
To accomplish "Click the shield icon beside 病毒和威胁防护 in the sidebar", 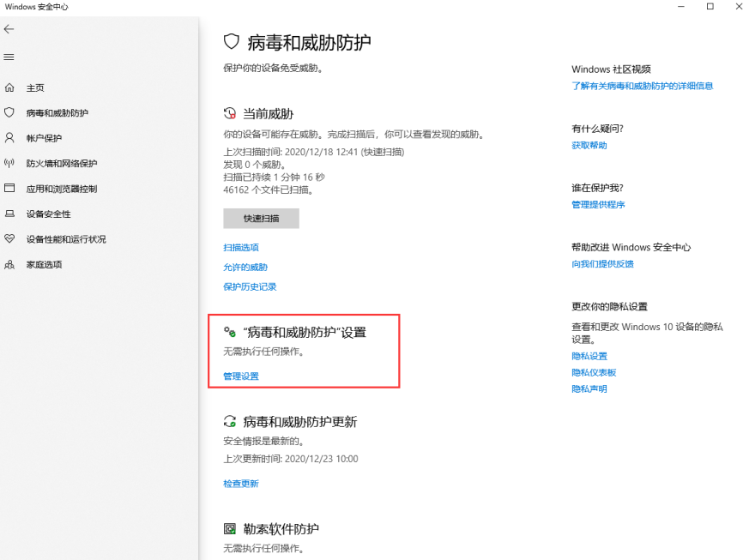I will [x=9, y=112].
